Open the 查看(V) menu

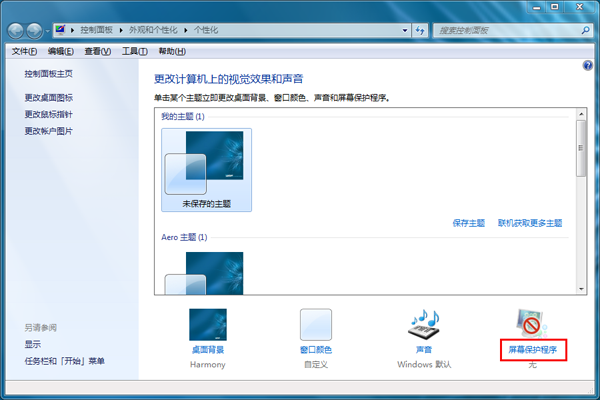click(x=98, y=51)
